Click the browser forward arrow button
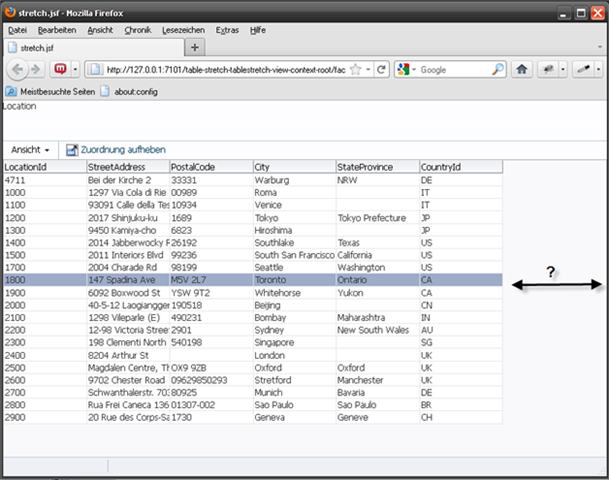Screen dimensions: 609x480 [x=36, y=70]
